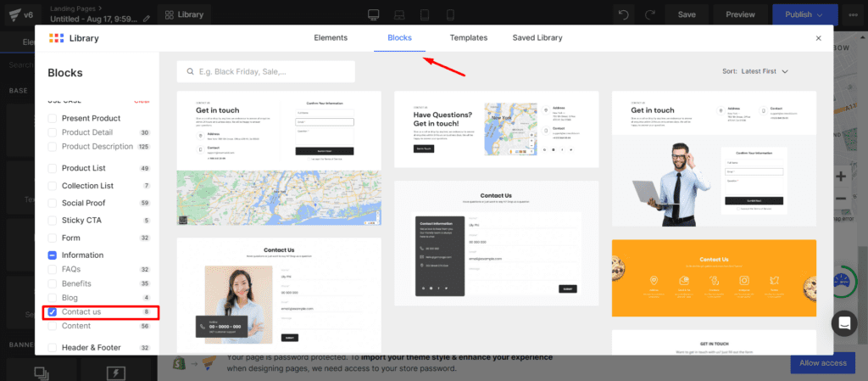Viewport: 868px width, 381px height.
Task: Select the Get in touch block with map below
Action: tap(279, 159)
